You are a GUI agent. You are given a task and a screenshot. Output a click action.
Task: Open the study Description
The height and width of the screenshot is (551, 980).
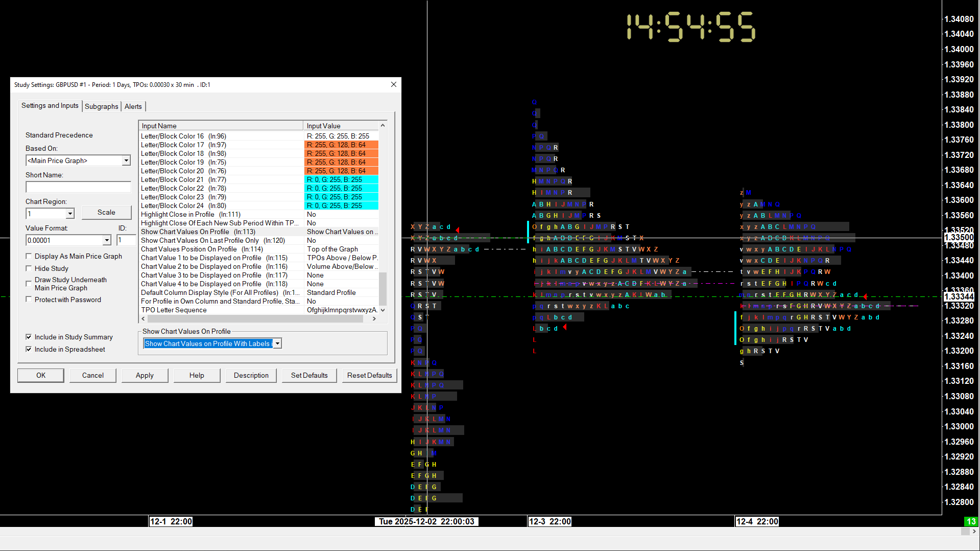pos(251,375)
